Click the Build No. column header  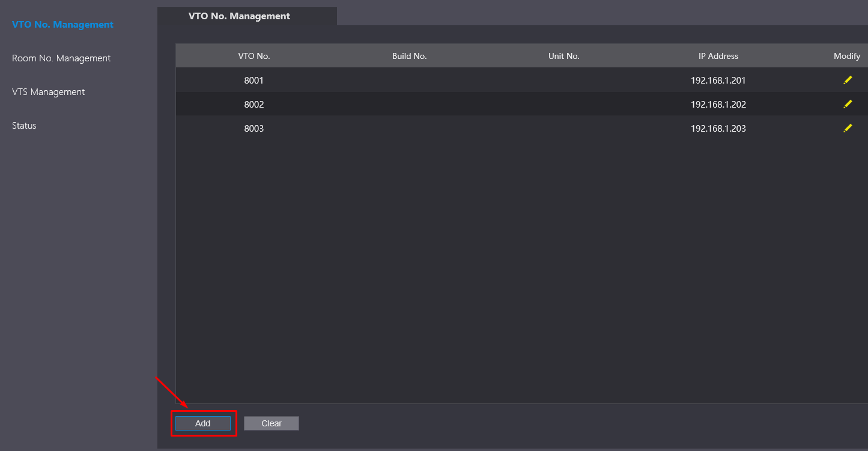(x=410, y=56)
